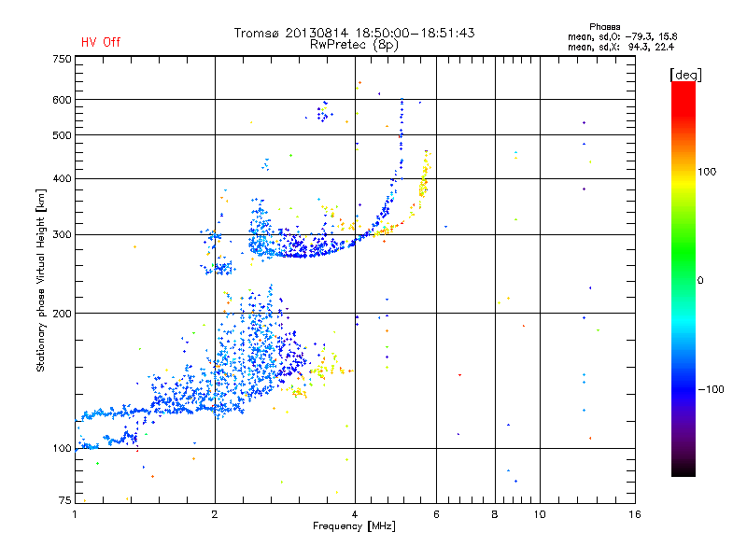Click the '4' frequency axis label
This screenshot has height=560, width=747.
click(355, 514)
